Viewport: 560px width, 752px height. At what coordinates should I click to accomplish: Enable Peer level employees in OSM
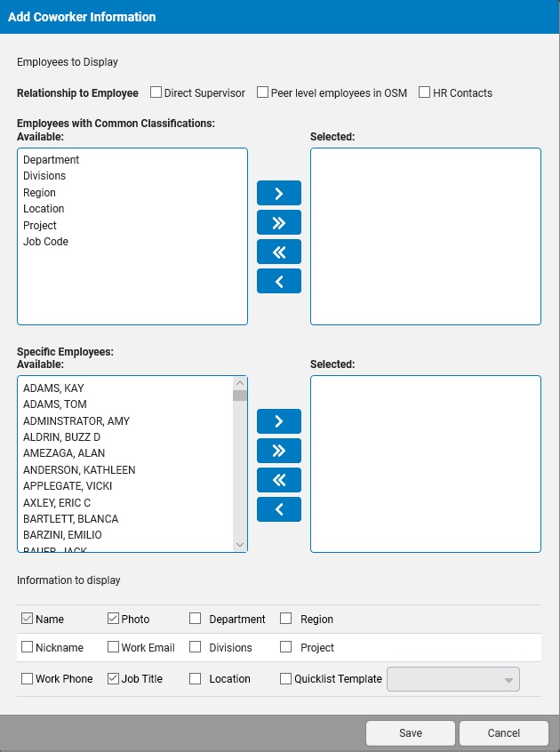point(262,92)
